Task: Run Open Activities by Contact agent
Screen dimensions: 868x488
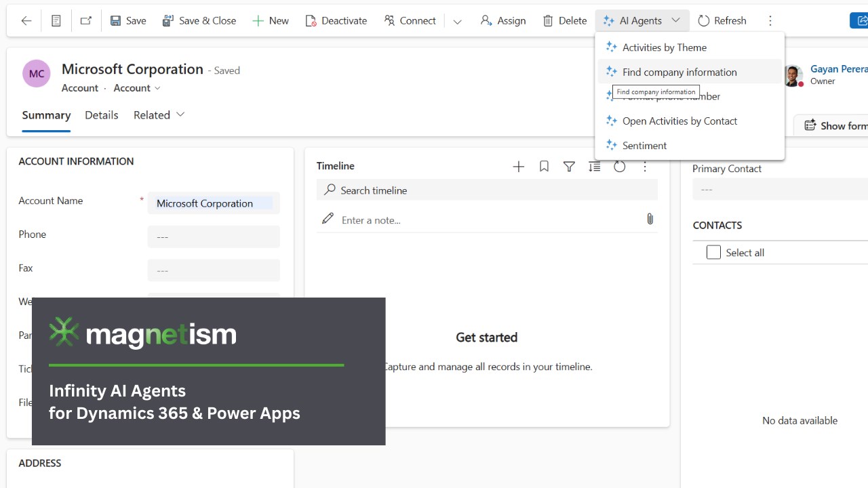Action: click(x=690, y=121)
